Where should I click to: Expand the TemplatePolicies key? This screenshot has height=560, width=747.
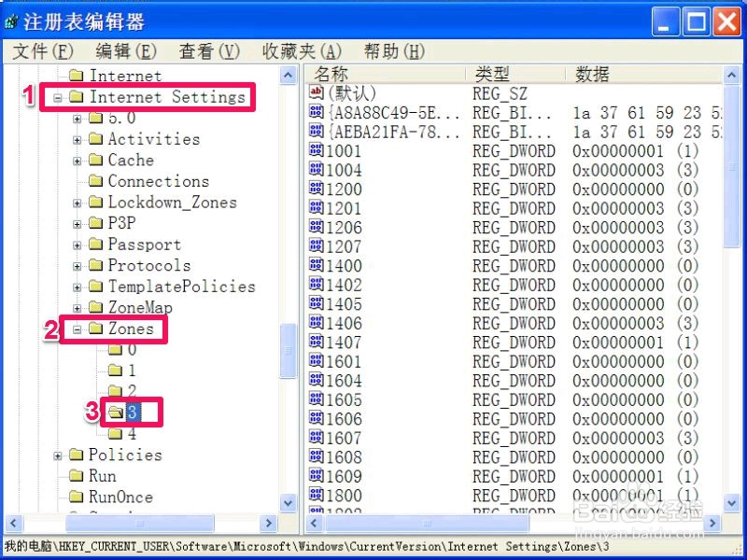(x=78, y=287)
